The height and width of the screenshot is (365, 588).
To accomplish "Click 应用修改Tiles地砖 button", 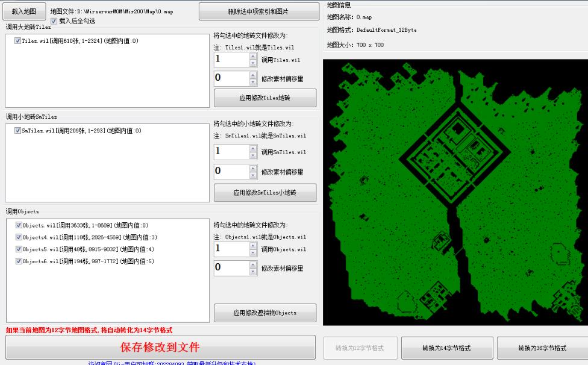I will click(x=265, y=98).
